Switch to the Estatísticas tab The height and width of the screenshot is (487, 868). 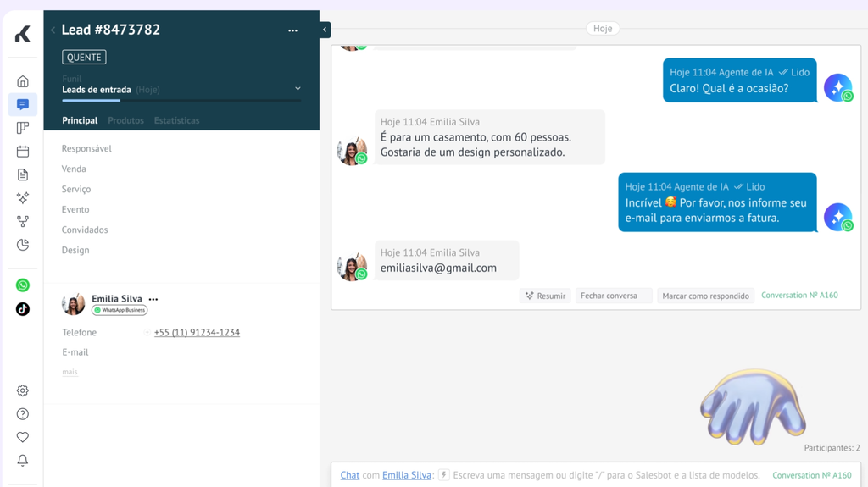(176, 120)
